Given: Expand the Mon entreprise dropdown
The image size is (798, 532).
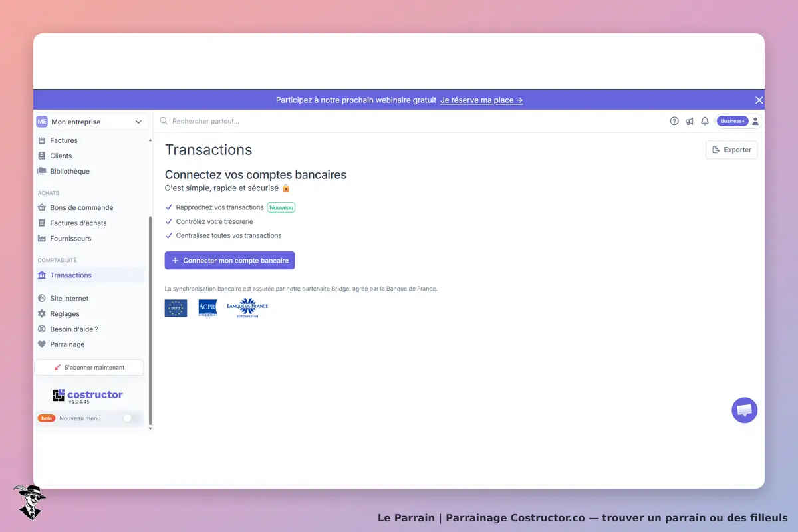Looking at the screenshot, I should click(x=90, y=122).
